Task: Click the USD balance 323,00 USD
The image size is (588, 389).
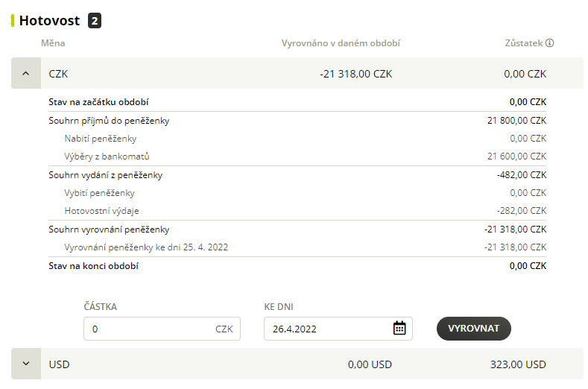Action: [x=518, y=364]
